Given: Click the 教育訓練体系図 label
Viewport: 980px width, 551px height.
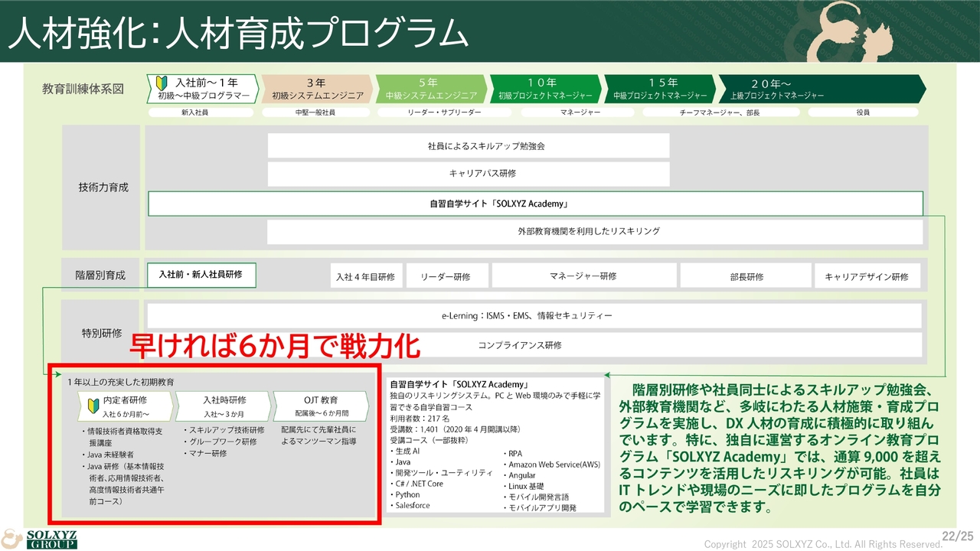Looking at the screenshot, I should tap(83, 89).
